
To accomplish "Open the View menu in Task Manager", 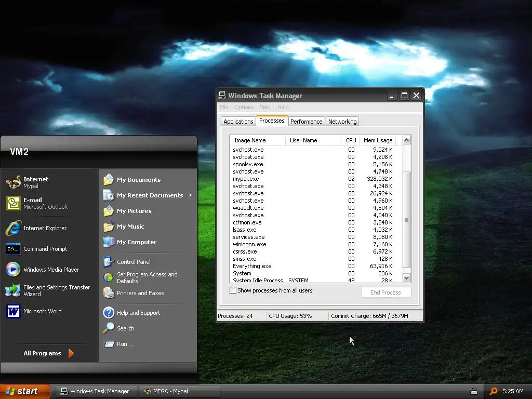I will coord(265,107).
